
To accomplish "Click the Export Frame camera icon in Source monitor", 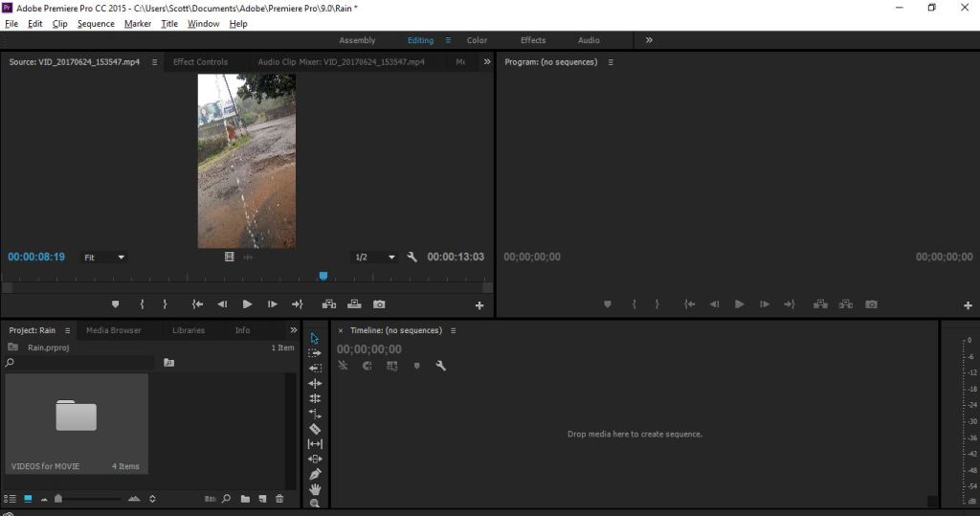I will tap(379, 304).
